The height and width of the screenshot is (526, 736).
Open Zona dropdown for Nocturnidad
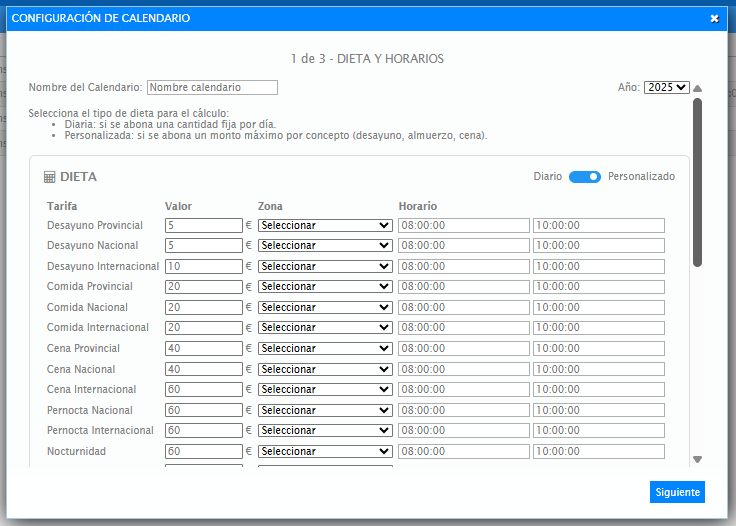325,451
